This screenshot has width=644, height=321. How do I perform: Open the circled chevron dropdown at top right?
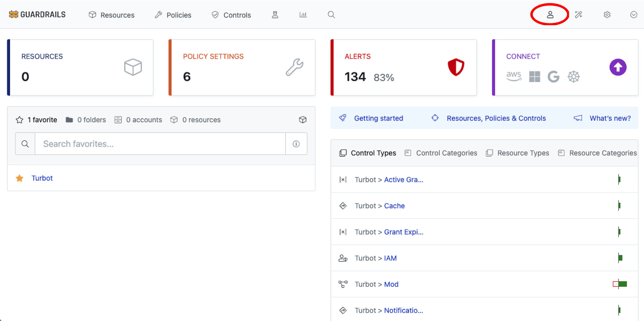[x=634, y=15]
